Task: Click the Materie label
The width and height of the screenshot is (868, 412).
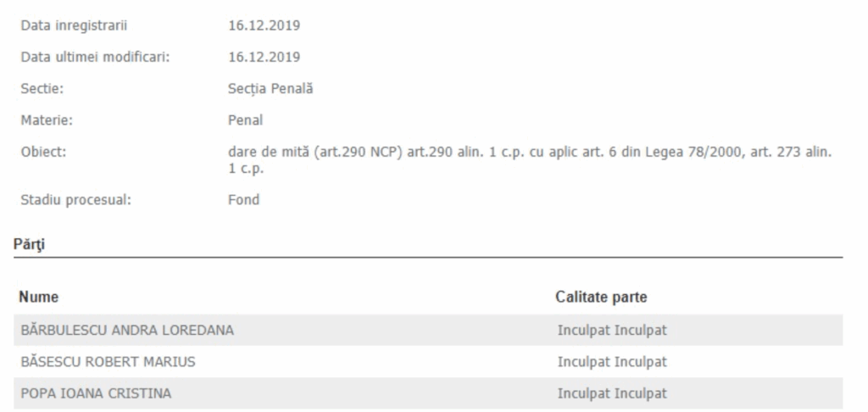Action: (x=47, y=120)
